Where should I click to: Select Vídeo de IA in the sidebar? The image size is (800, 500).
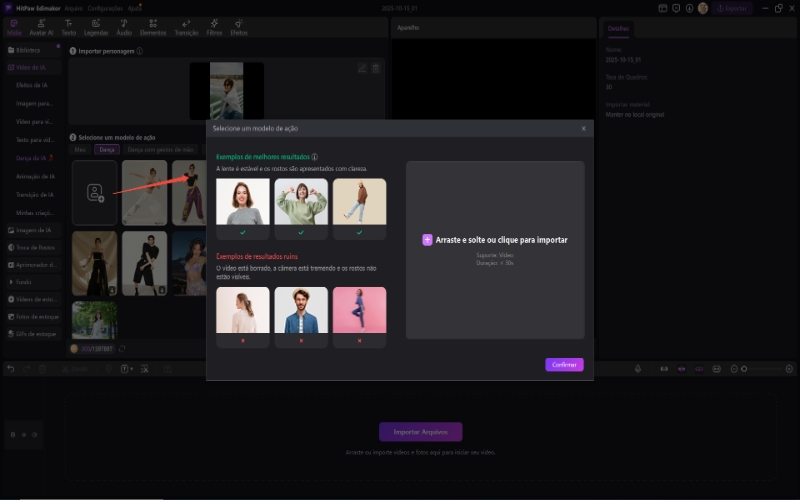pyautogui.click(x=33, y=67)
